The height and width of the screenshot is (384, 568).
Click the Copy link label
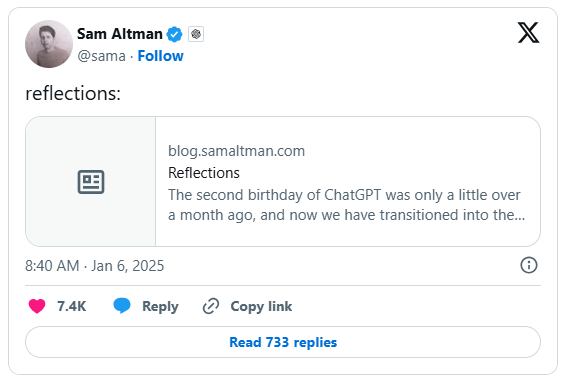coord(261,306)
